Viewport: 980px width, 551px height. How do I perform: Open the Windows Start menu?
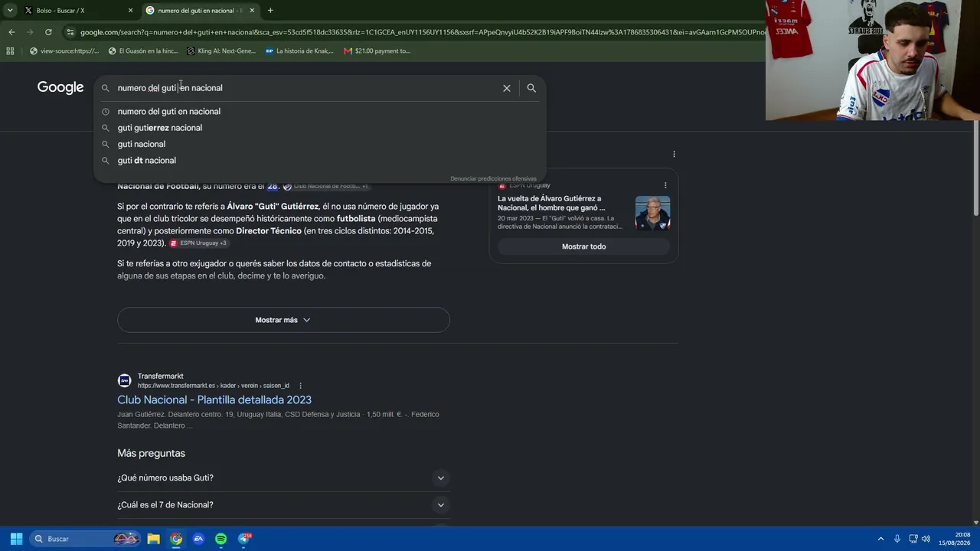(16, 539)
